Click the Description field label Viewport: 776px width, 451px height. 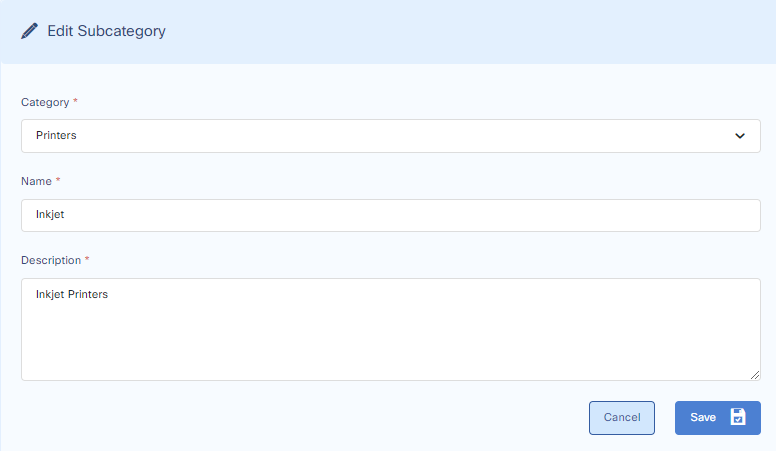click(51, 260)
